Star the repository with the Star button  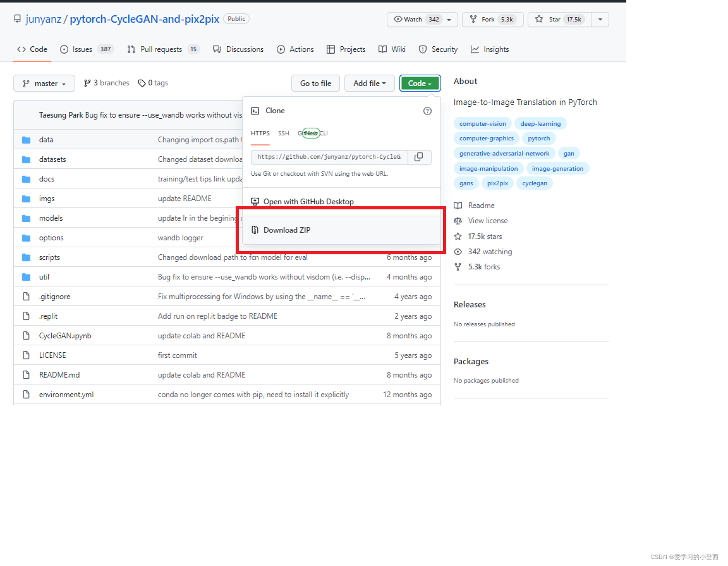pos(559,20)
